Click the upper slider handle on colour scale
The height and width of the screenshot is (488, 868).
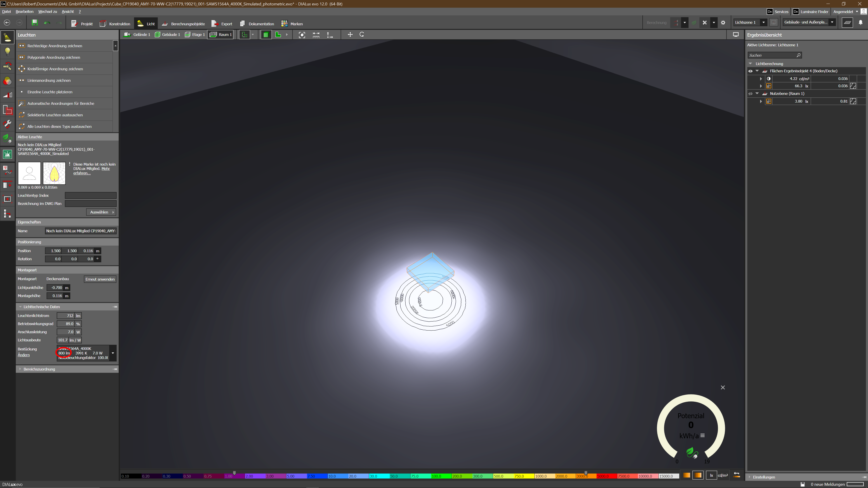tap(586, 473)
